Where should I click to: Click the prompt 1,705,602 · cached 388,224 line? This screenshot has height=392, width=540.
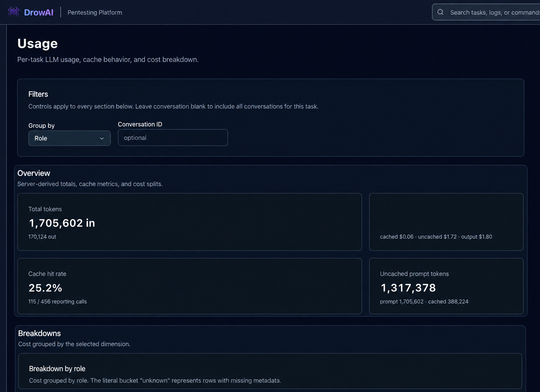pyautogui.click(x=424, y=302)
